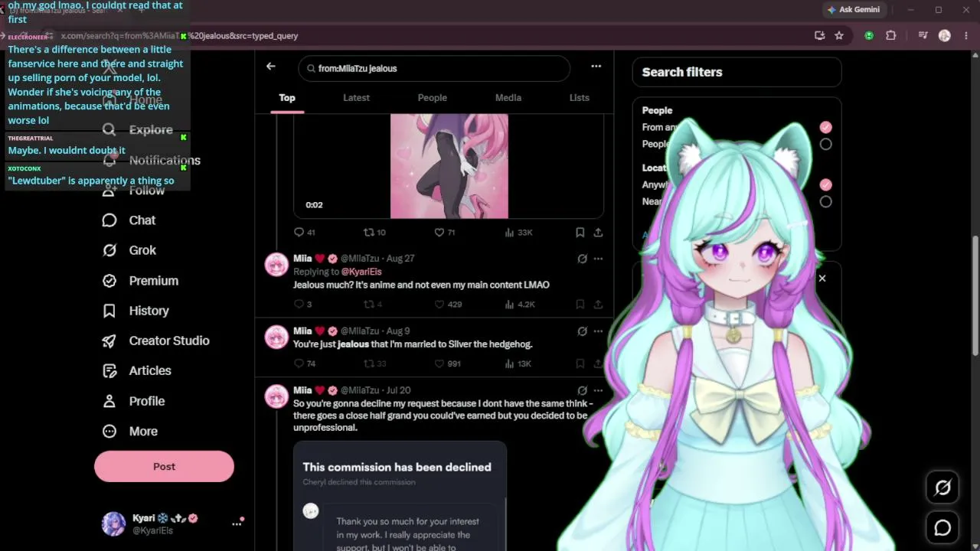Open the floating messages chat button

942,528
